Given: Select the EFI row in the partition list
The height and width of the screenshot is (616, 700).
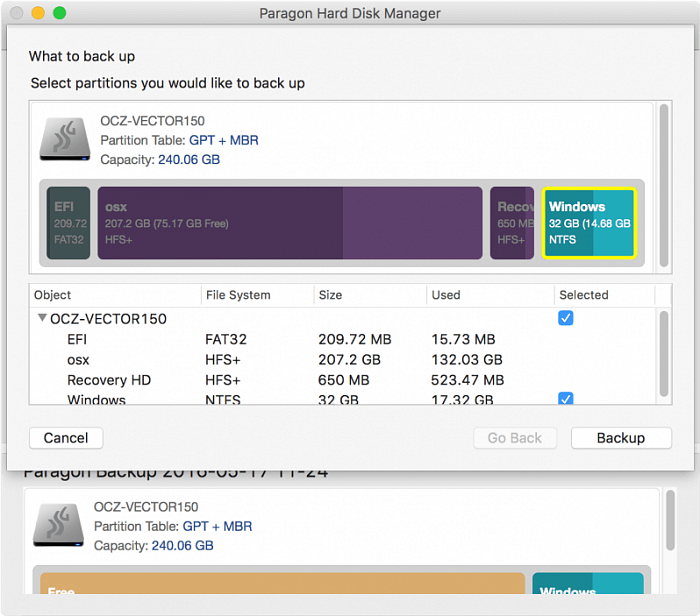Looking at the screenshot, I should (x=344, y=339).
